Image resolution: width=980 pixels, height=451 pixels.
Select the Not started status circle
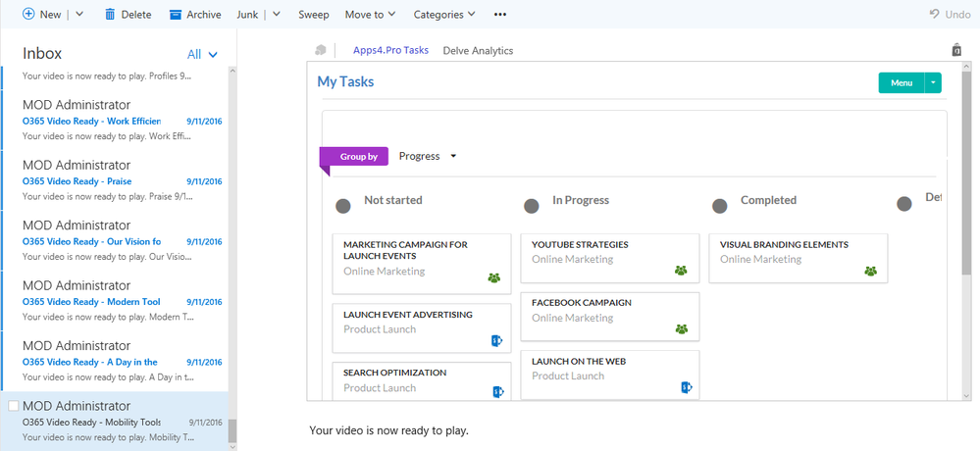(x=343, y=206)
